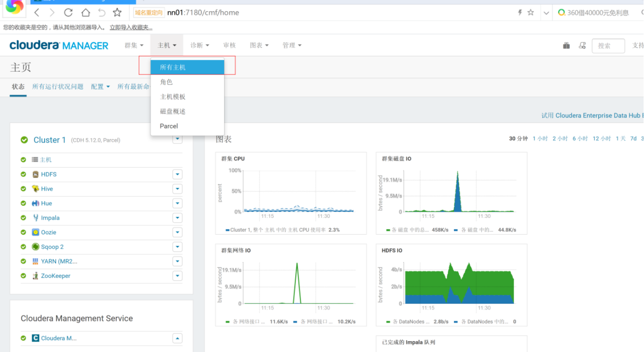The height and width of the screenshot is (352, 644).
Task: Click the Hue service icon
Action: 35,203
